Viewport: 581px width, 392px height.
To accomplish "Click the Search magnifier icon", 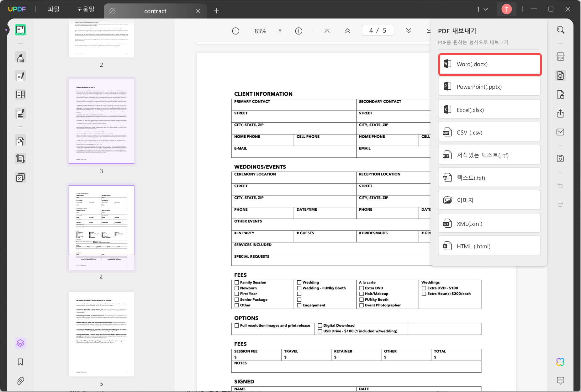I will [561, 30].
